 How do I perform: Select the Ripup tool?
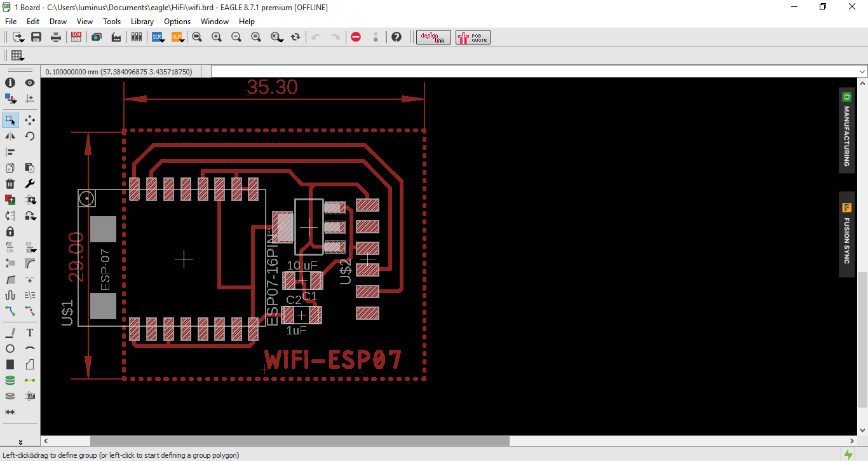click(30, 311)
